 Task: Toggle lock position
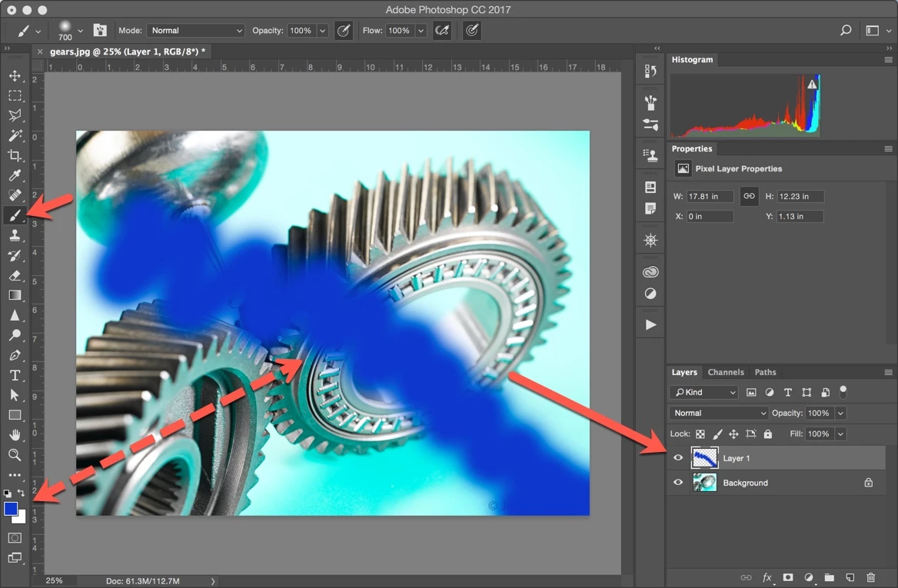point(733,434)
